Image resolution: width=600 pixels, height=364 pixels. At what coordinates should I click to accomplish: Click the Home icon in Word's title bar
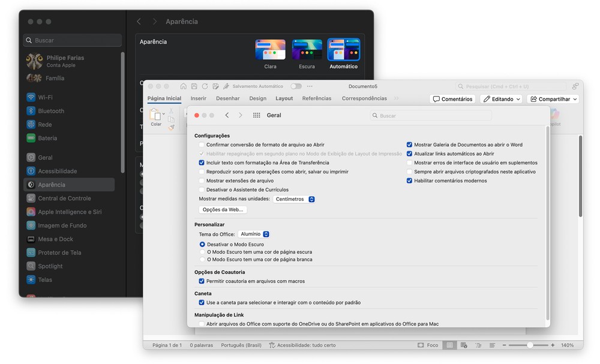tap(184, 86)
